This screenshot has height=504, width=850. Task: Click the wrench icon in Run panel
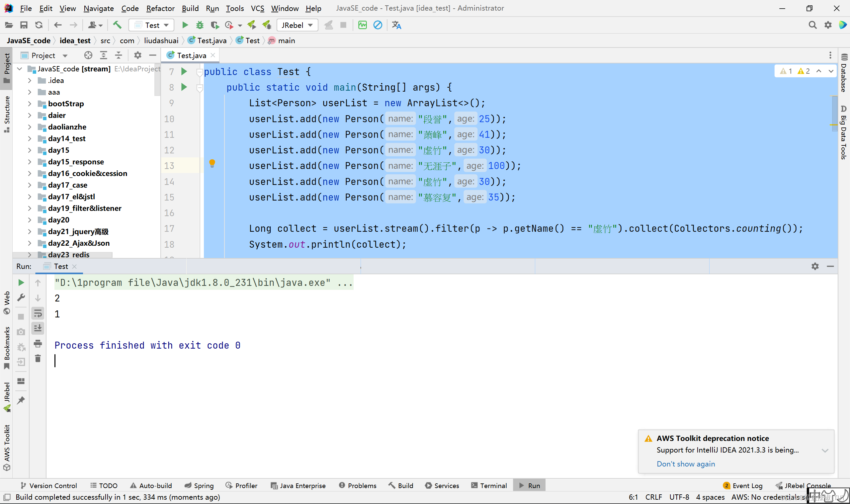21,298
